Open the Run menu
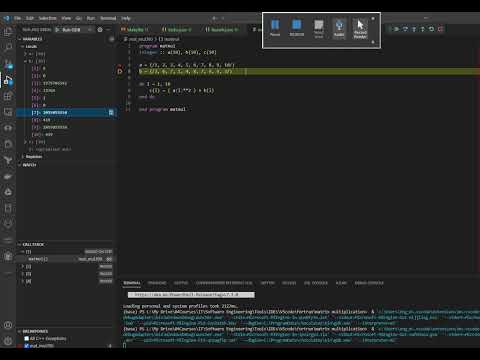 click(x=91, y=18)
